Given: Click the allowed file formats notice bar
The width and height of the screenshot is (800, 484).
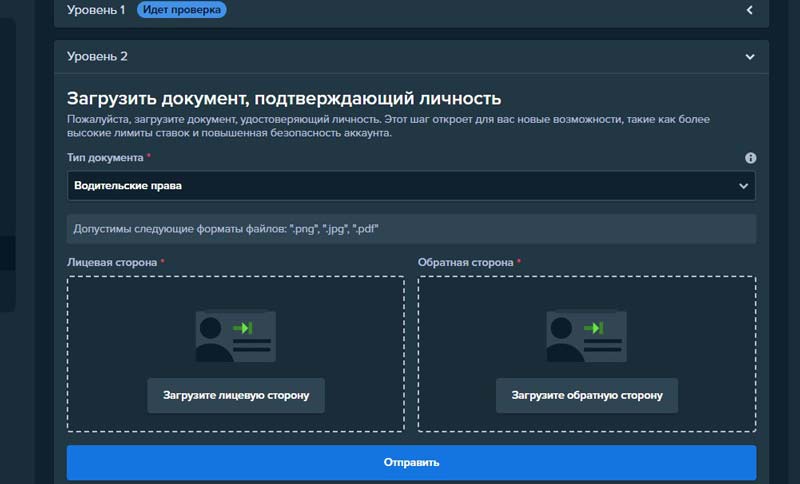Looking at the screenshot, I should point(411,229).
